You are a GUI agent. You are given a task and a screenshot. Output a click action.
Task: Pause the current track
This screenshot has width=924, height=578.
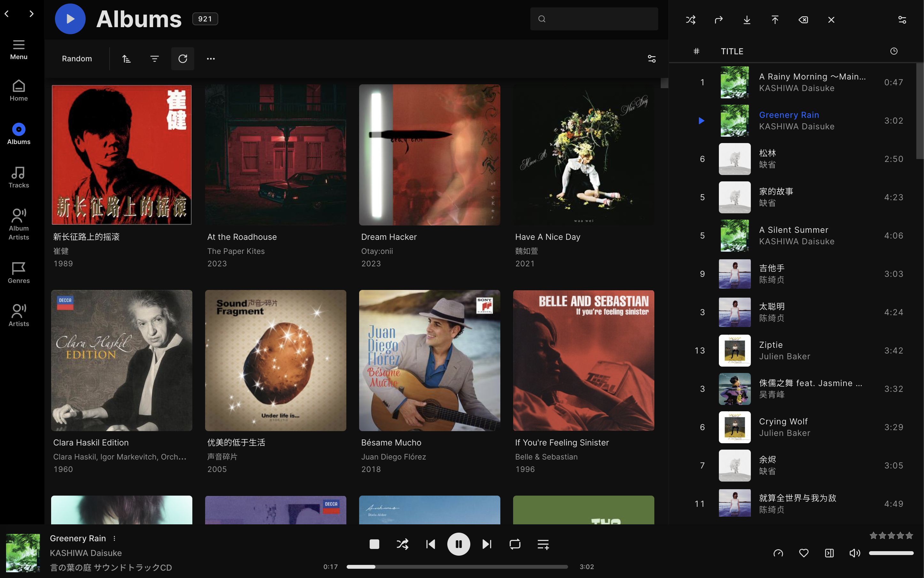click(458, 544)
